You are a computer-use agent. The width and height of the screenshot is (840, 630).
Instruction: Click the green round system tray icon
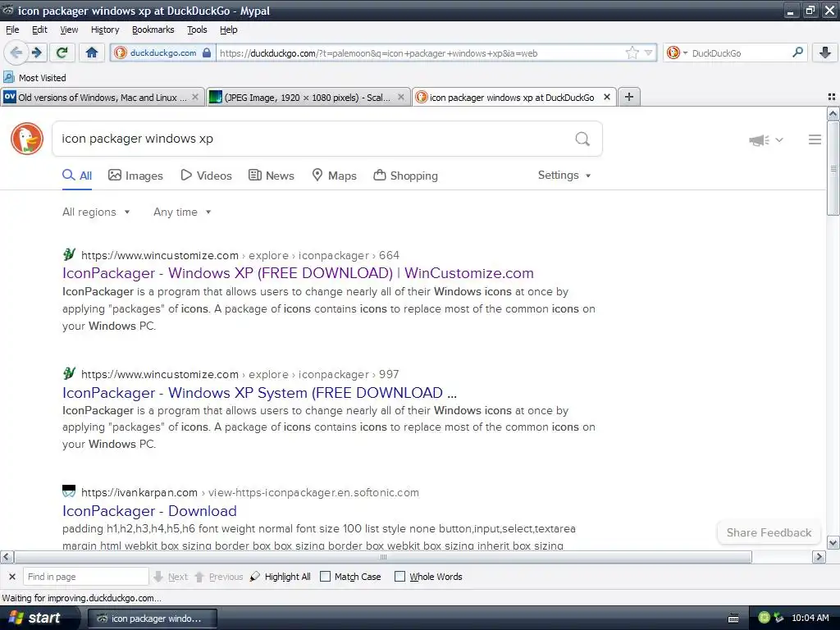tap(765, 618)
